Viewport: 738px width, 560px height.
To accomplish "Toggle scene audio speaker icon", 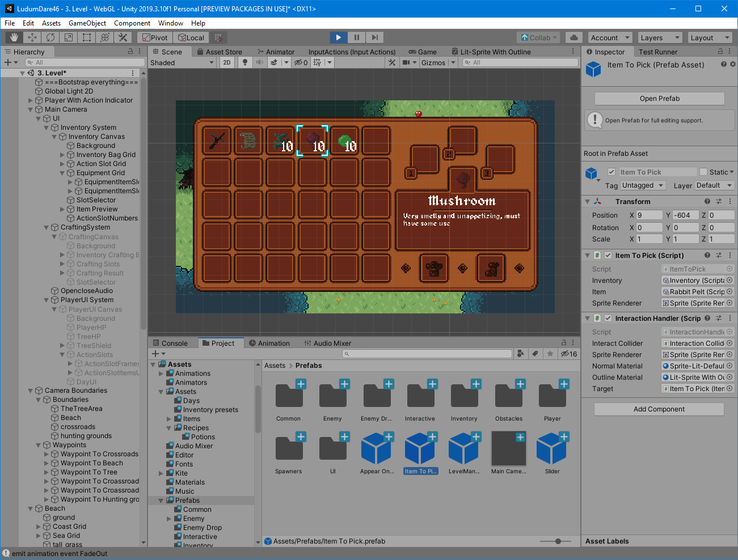I will pyautogui.click(x=260, y=62).
